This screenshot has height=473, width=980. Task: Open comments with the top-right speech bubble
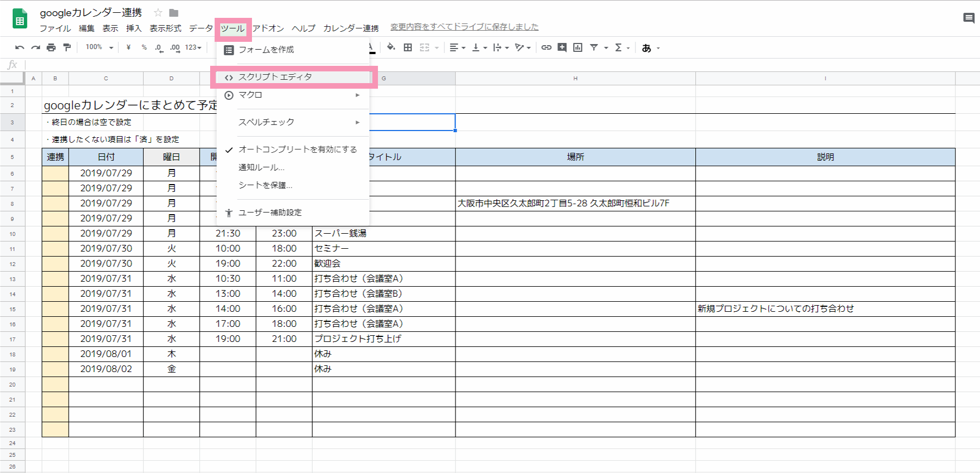pyautogui.click(x=969, y=18)
